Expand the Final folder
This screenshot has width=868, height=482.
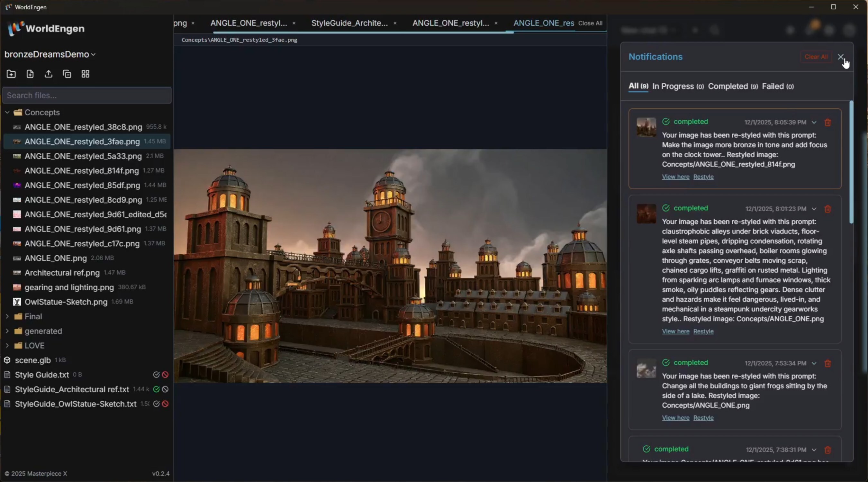pyautogui.click(x=7, y=316)
